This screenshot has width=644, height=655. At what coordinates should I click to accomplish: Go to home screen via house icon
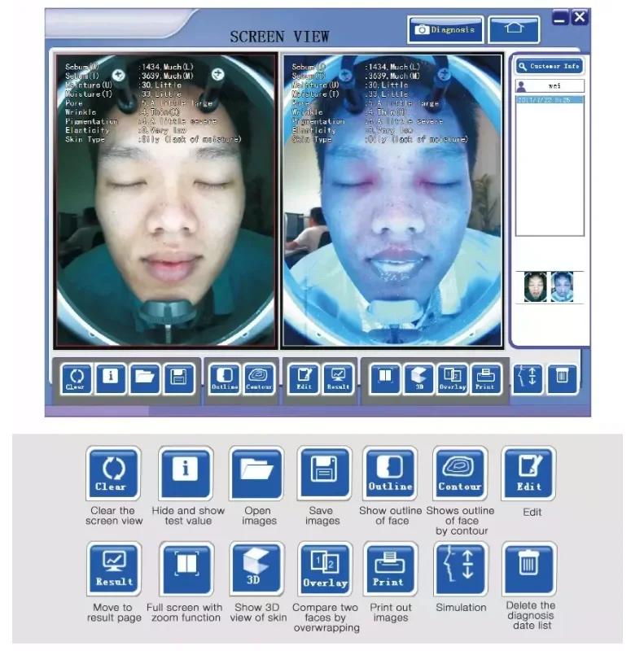pos(514,29)
